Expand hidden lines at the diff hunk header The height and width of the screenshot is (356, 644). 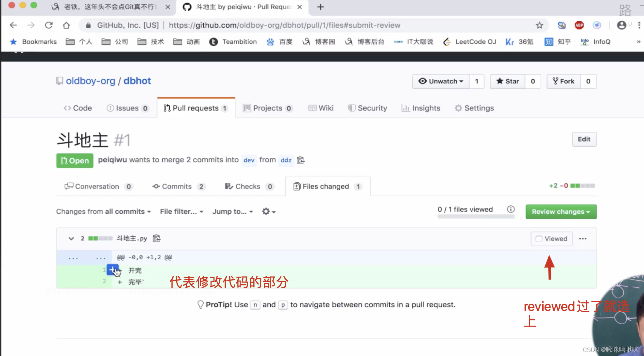pos(84,257)
